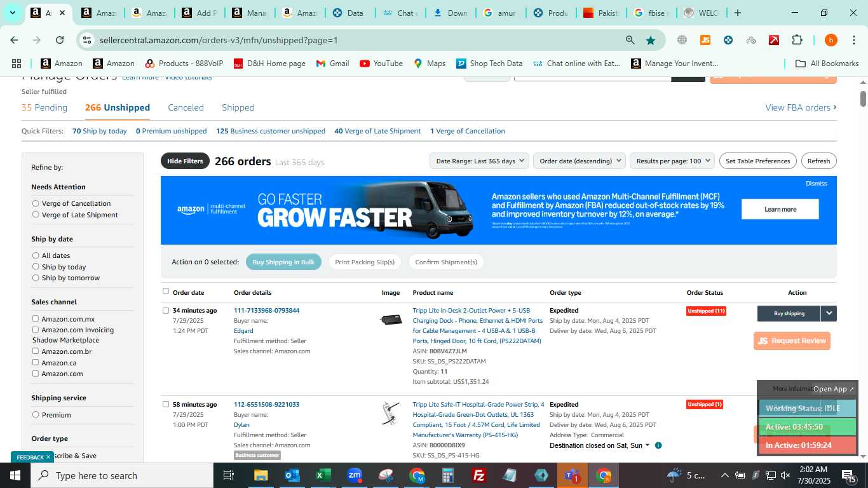This screenshot has width=868, height=488.
Task: Dismiss the Grow Faster banner
Action: [816, 183]
